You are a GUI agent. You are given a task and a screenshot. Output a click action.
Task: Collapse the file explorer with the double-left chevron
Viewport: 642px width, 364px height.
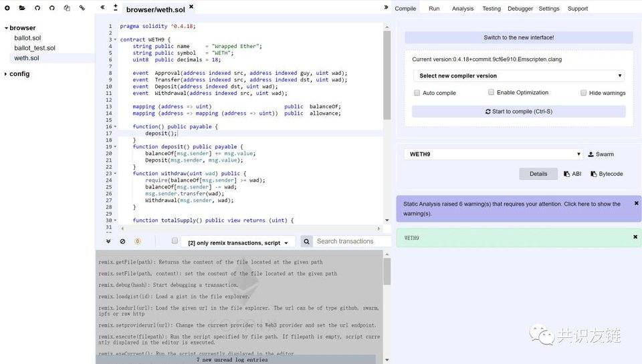pos(102,7)
